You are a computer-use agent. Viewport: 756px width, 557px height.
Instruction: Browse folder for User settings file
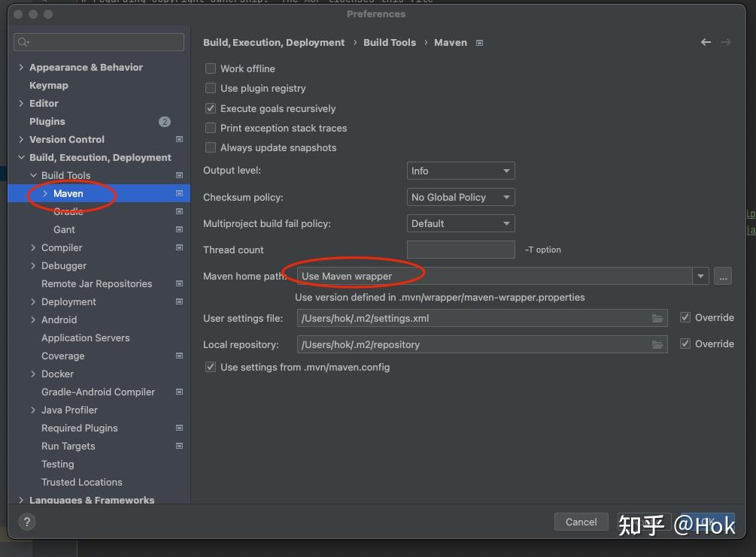[x=658, y=318]
